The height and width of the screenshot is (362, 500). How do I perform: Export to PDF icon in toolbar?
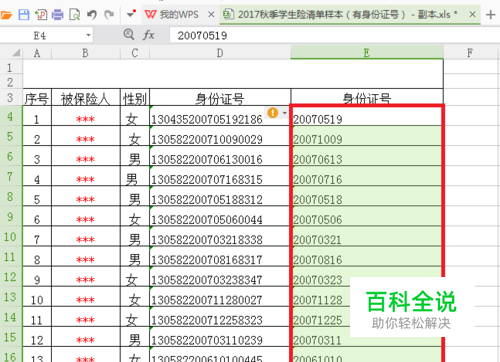click(x=41, y=15)
